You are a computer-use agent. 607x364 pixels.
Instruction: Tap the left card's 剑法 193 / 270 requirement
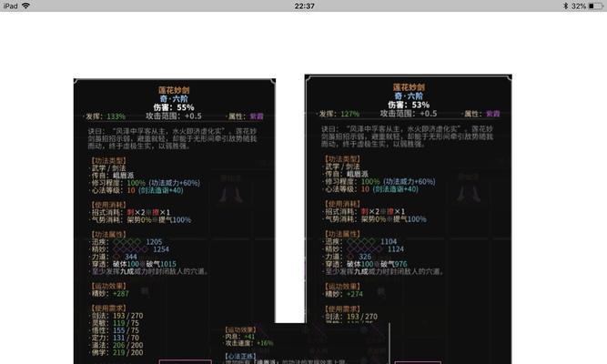click(x=117, y=316)
